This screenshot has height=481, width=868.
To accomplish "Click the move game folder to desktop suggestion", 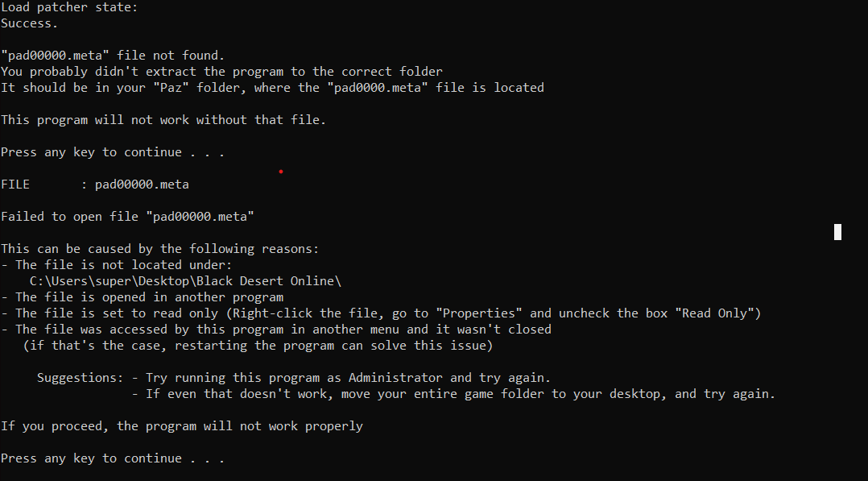I will click(x=459, y=394).
